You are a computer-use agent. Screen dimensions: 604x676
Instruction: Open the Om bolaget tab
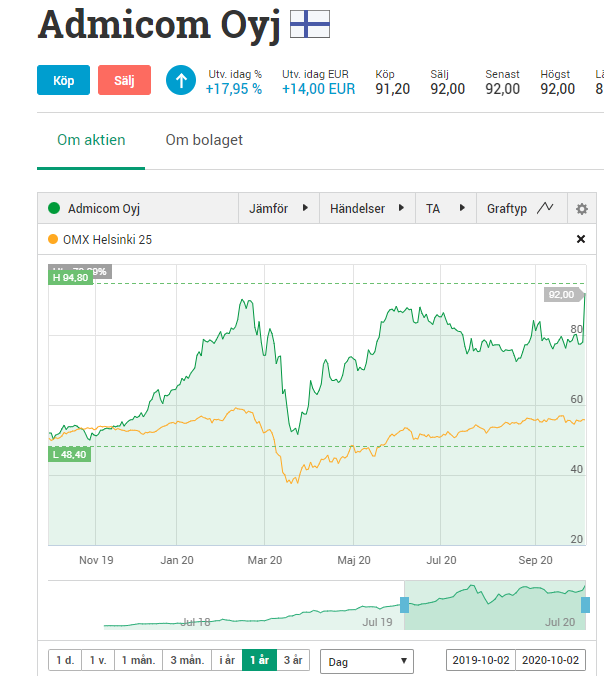tap(204, 140)
